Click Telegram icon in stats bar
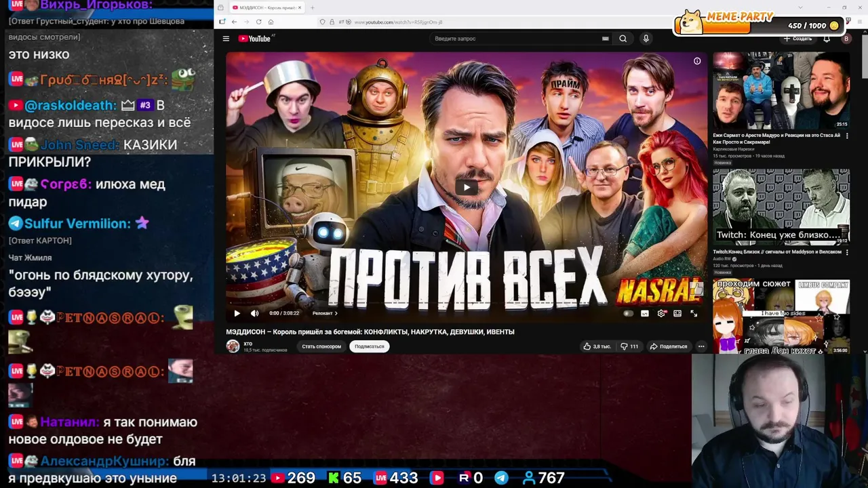This screenshot has height=488, width=868. click(x=501, y=478)
